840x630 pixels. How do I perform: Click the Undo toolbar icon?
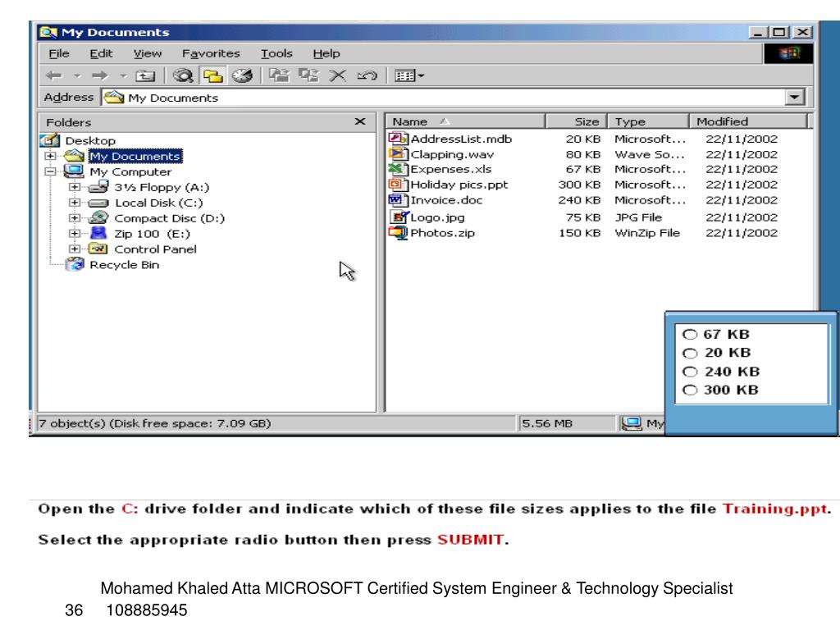pos(367,75)
